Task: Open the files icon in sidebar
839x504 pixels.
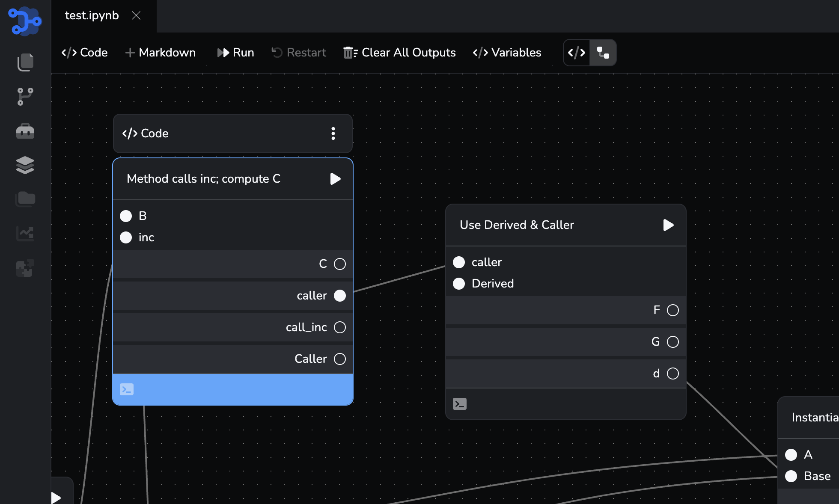Action: (x=25, y=62)
